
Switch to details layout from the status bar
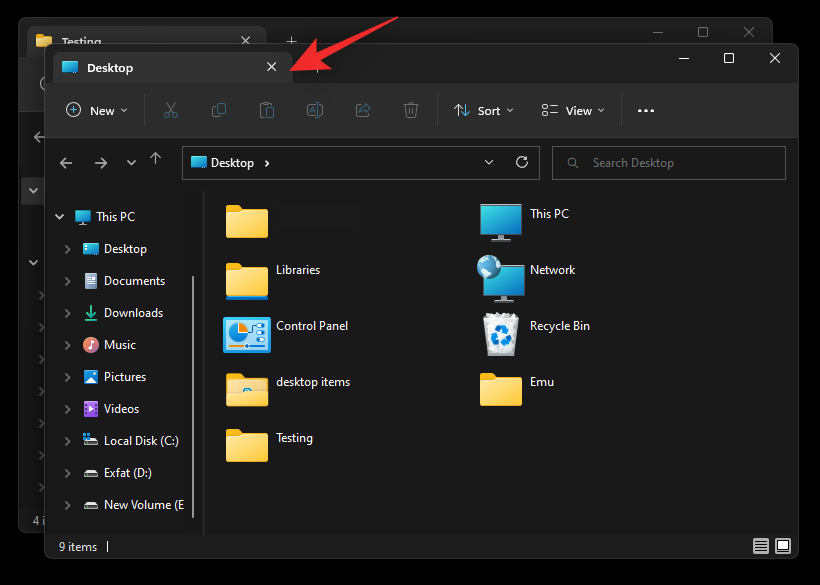761,546
